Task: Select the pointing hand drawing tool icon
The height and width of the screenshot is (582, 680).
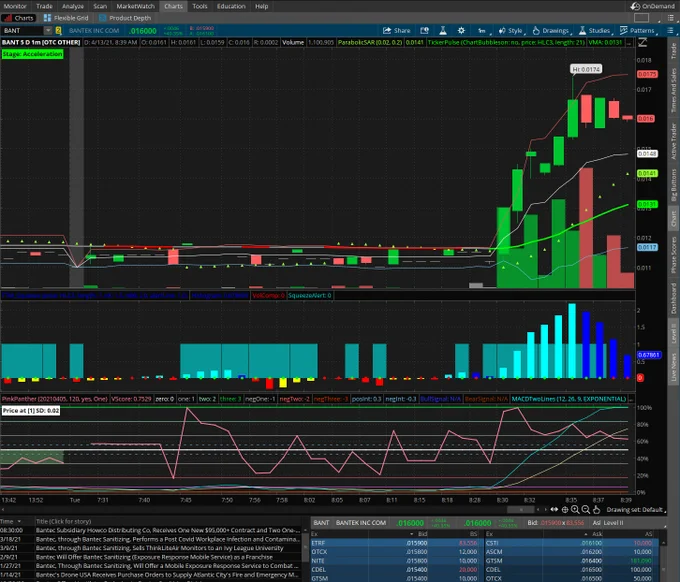Action: 596,510
